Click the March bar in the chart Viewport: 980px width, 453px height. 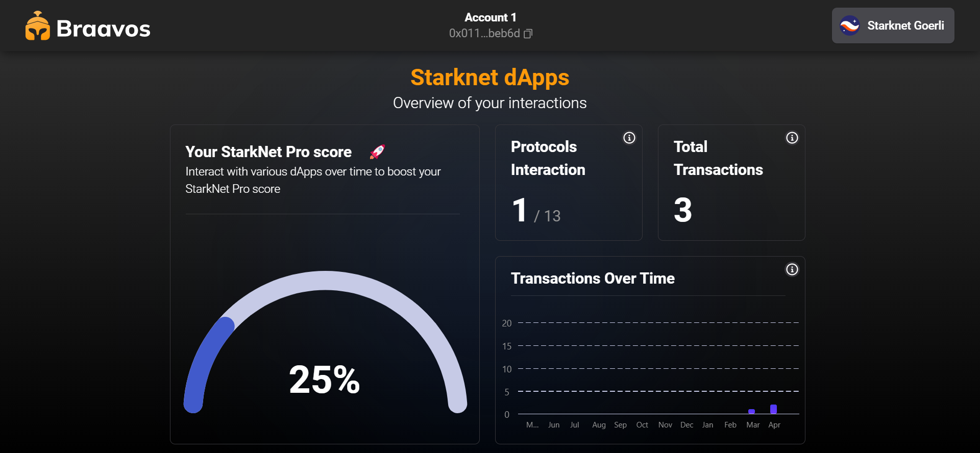point(751,411)
